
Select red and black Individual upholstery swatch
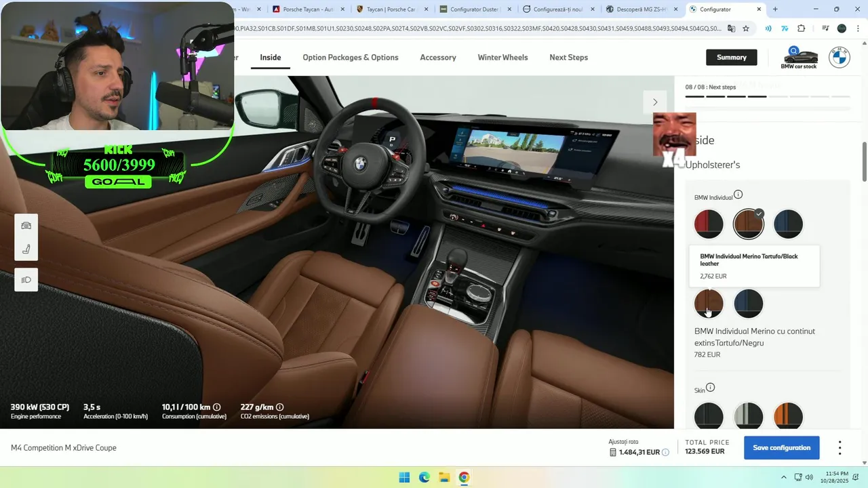[x=709, y=224]
